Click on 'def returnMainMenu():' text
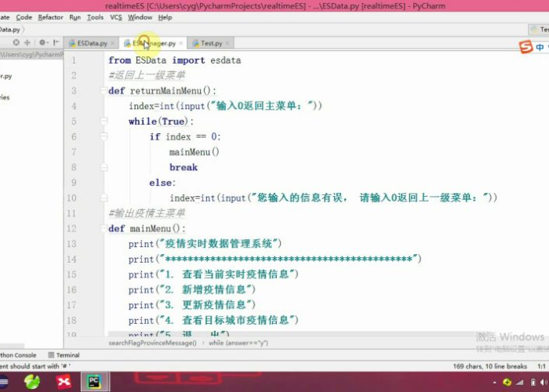The image size is (549, 392). click(162, 91)
